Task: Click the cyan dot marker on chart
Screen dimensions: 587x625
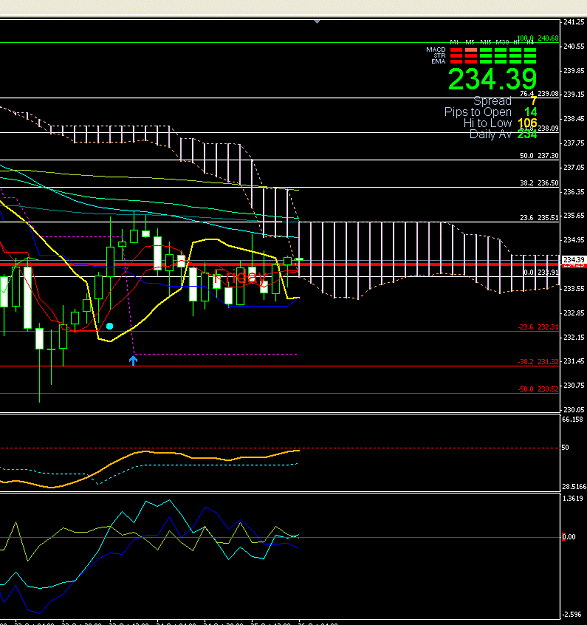Action: coord(110,326)
